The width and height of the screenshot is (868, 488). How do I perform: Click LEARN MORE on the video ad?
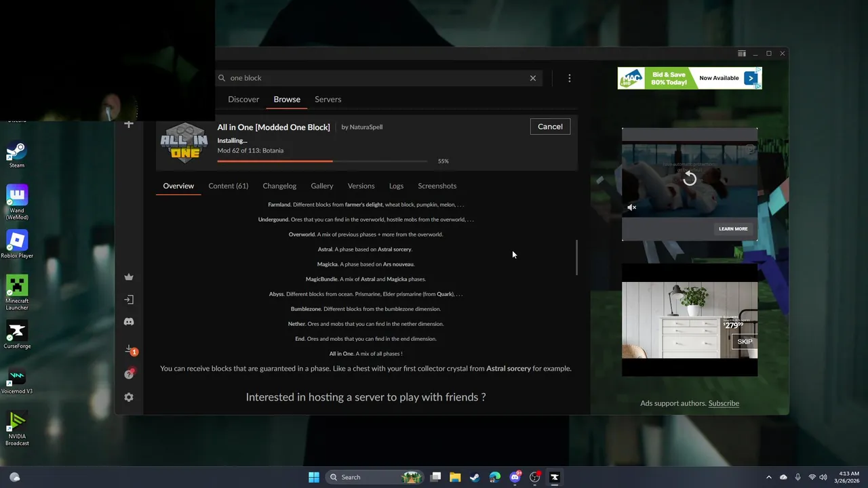[x=733, y=229]
